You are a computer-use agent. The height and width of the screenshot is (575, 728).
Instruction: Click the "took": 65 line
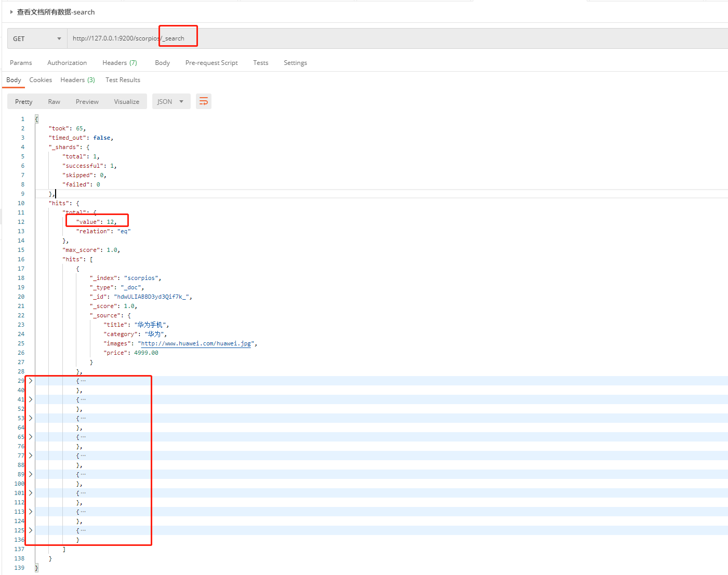point(67,128)
